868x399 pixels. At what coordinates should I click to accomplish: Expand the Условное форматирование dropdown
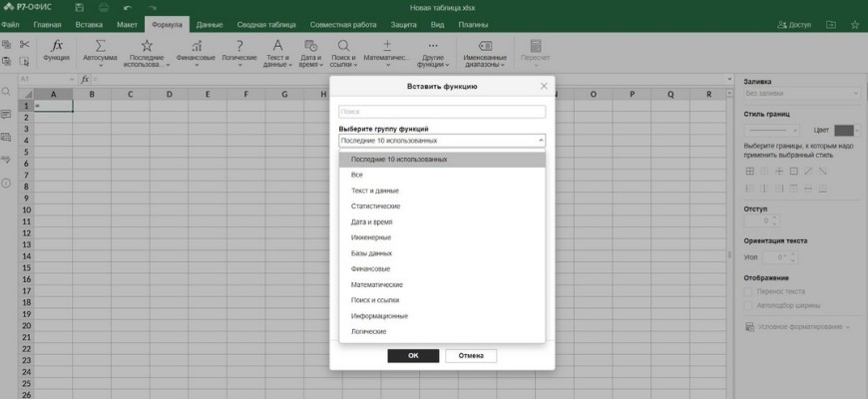[798, 326]
